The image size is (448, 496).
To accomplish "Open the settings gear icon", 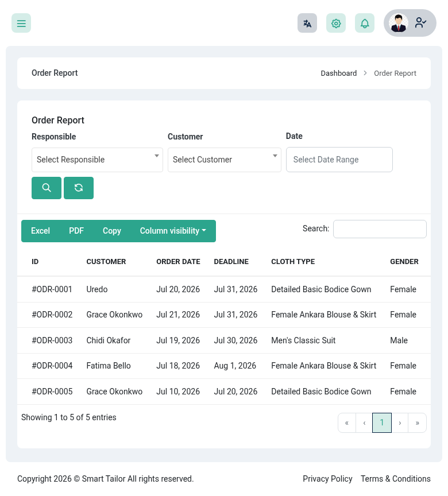I will pos(335,23).
